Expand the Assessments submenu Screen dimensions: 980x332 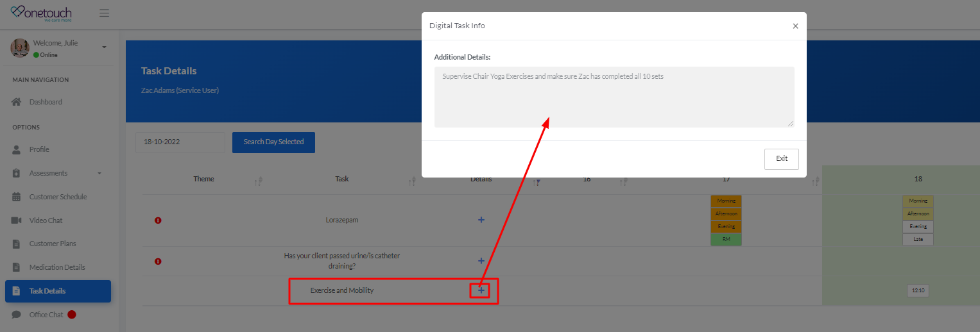(x=99, y=173)
